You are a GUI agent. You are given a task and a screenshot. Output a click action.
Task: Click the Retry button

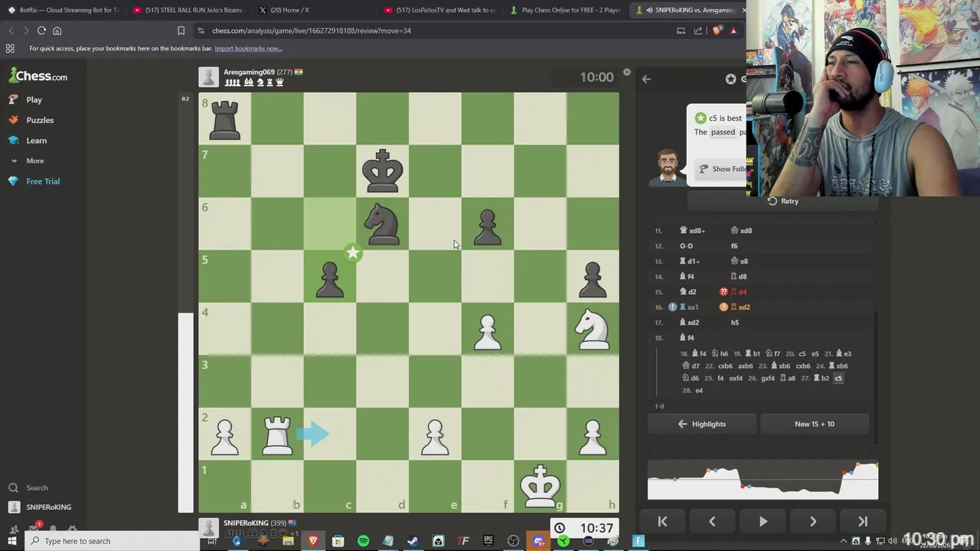tap(783, 201)
